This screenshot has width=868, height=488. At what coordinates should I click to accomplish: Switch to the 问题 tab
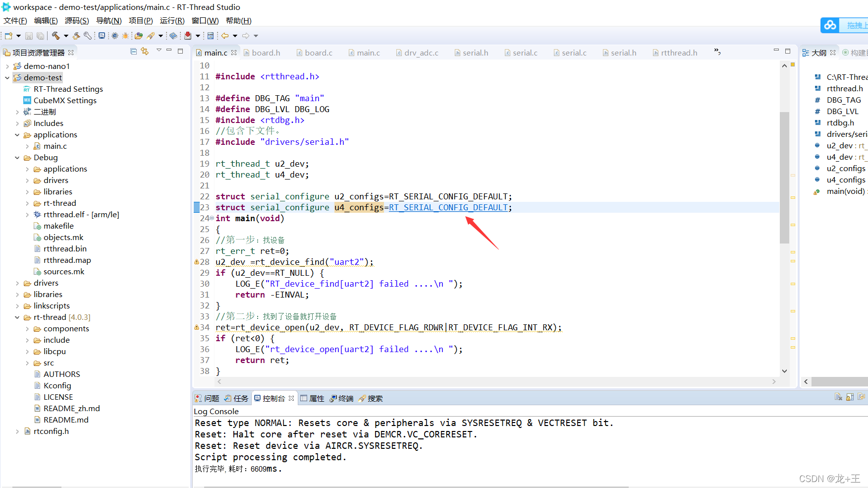pyautogui.click(x=207, y=398)
